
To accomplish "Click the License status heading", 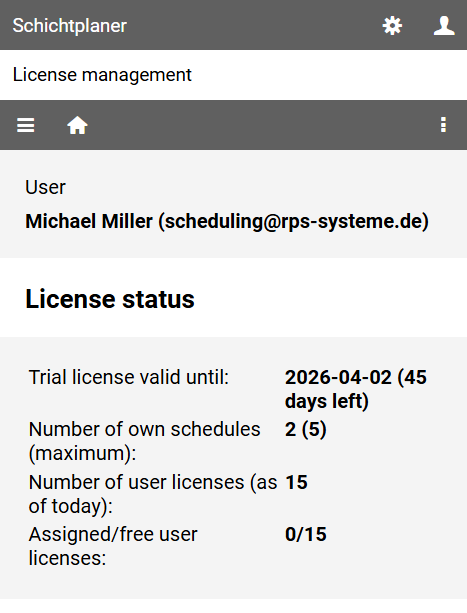I will (x=110, y=299).
